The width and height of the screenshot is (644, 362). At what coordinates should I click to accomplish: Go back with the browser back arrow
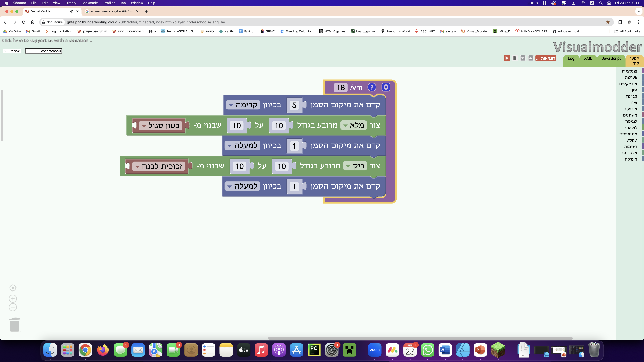pyautogui.click(x=6, y=22)
